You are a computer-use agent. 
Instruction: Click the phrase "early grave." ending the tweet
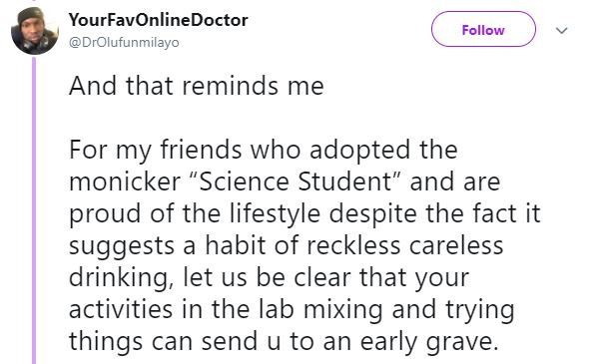[x=429, y=342]
